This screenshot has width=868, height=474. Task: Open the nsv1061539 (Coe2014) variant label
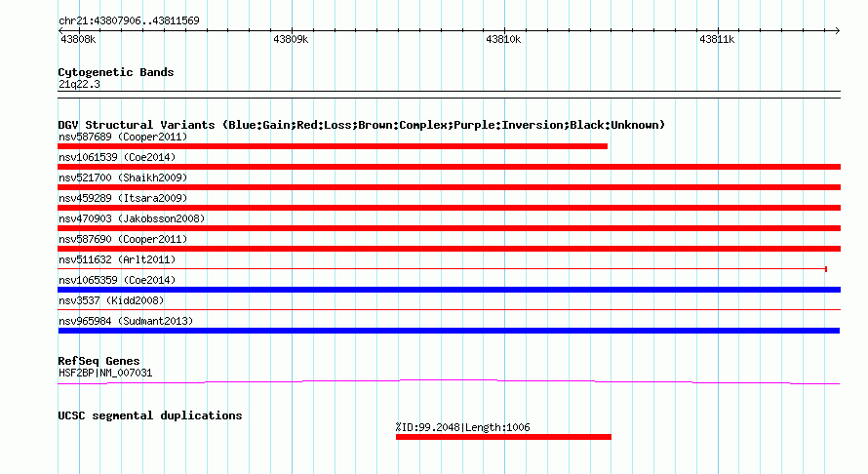117,157
